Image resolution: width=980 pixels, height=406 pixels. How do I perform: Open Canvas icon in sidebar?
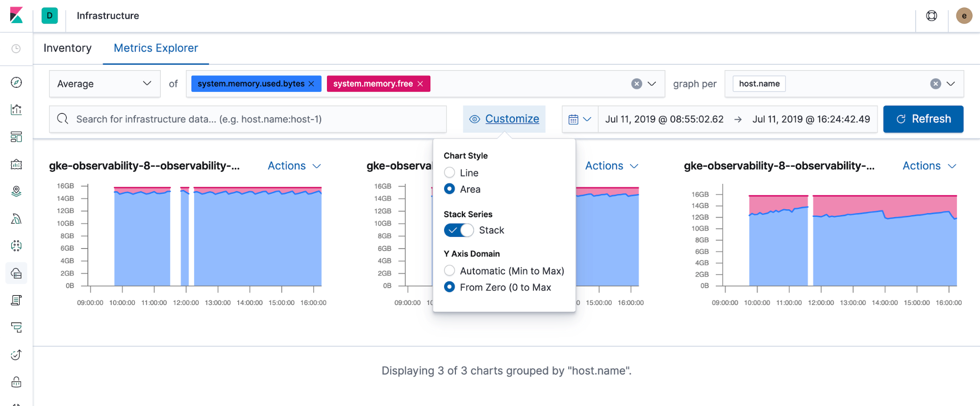click(16, 164)
